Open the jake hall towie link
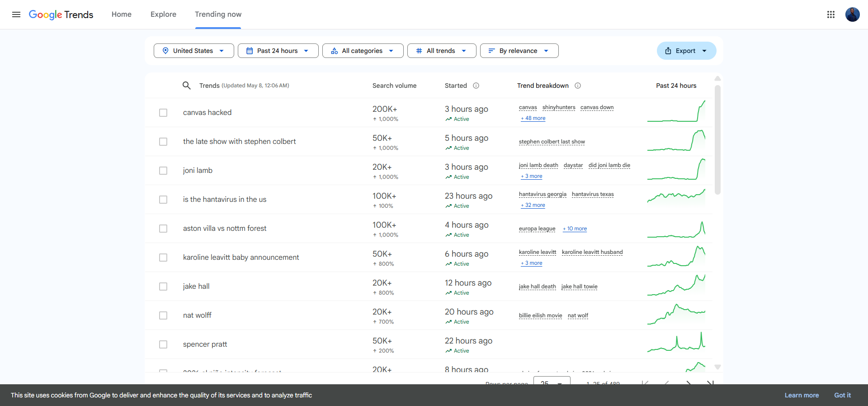Screen dimensions: 868x406 pyautogui.click(x=580, y=287)
